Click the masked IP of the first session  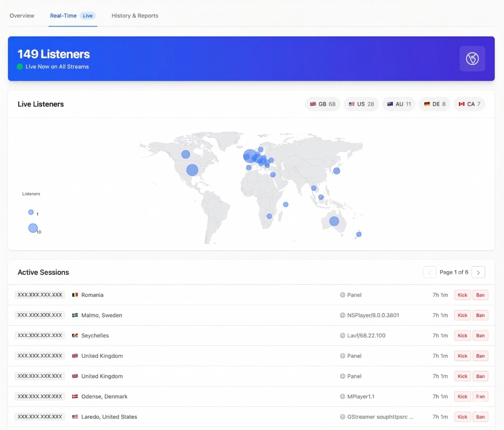point(40,295)
